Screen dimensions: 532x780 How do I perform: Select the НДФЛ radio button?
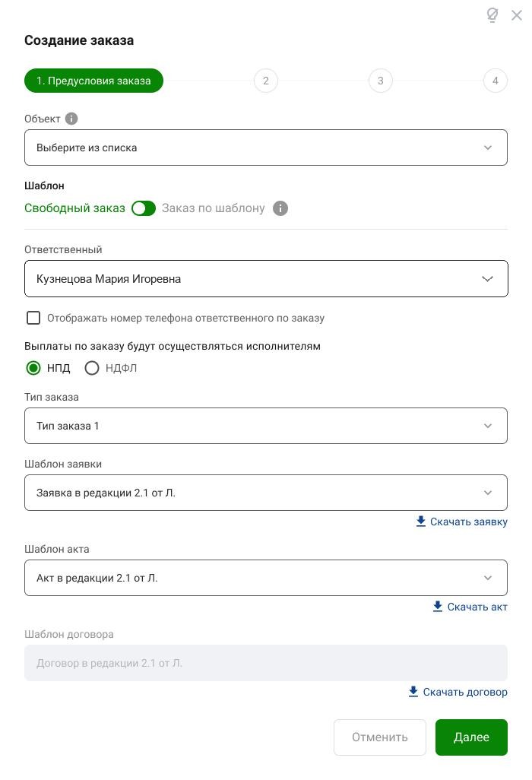pyautogui.click(x=92, y=368)
